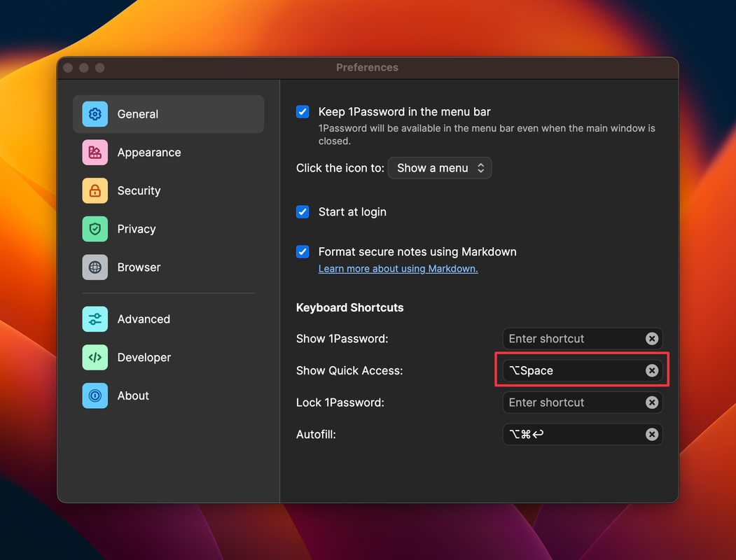Open Learn more about using Markdown link
Image resolution: width=736 pixels, height=560 pixels.
click(398, 269)
